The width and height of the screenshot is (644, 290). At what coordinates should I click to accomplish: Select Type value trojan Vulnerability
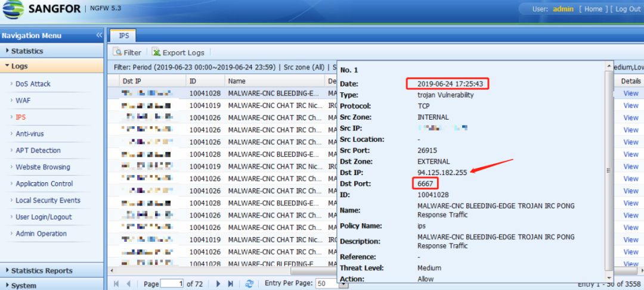[x=445, y=95]
